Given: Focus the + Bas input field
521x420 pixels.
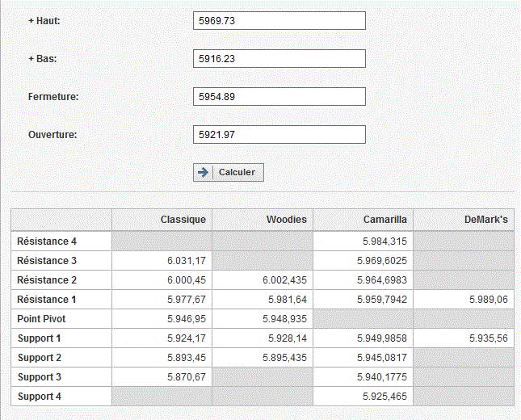Looking at the screenshot, I should click(x=279, y=59).
